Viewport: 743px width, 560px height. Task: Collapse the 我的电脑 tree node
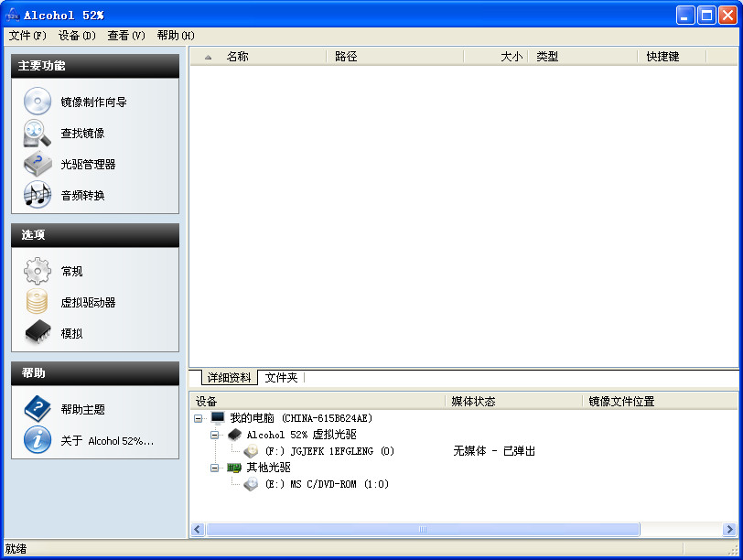click(x=198, y=418)
